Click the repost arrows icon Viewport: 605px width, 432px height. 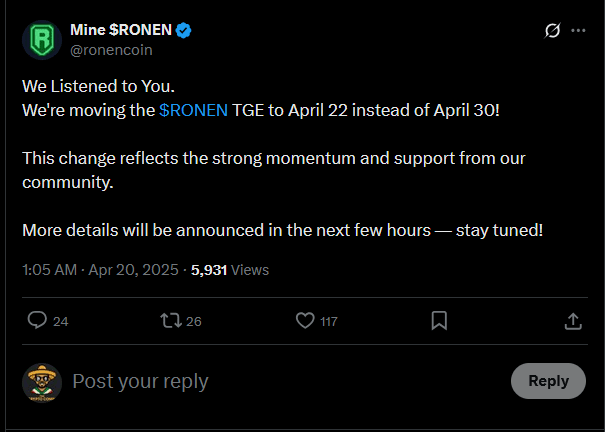(170, 321)
